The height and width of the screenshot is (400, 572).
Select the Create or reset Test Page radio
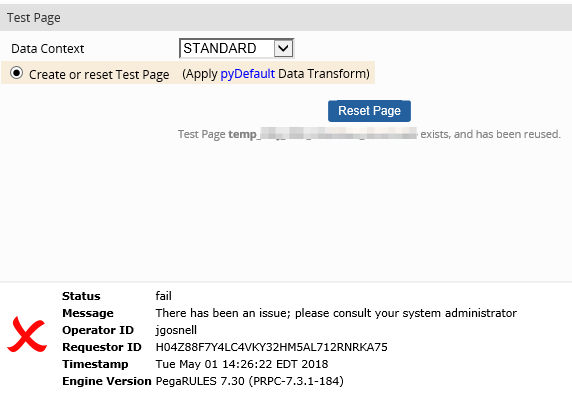[16, 73]
